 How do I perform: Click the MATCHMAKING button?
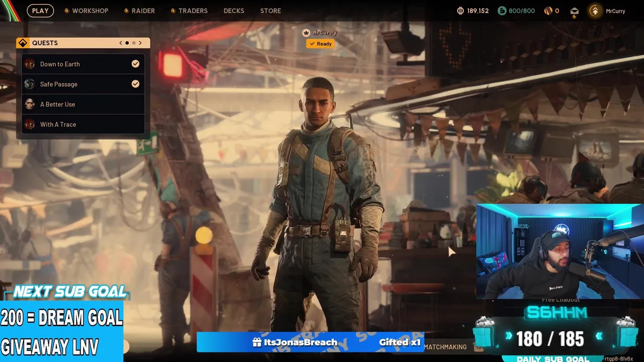445,347
